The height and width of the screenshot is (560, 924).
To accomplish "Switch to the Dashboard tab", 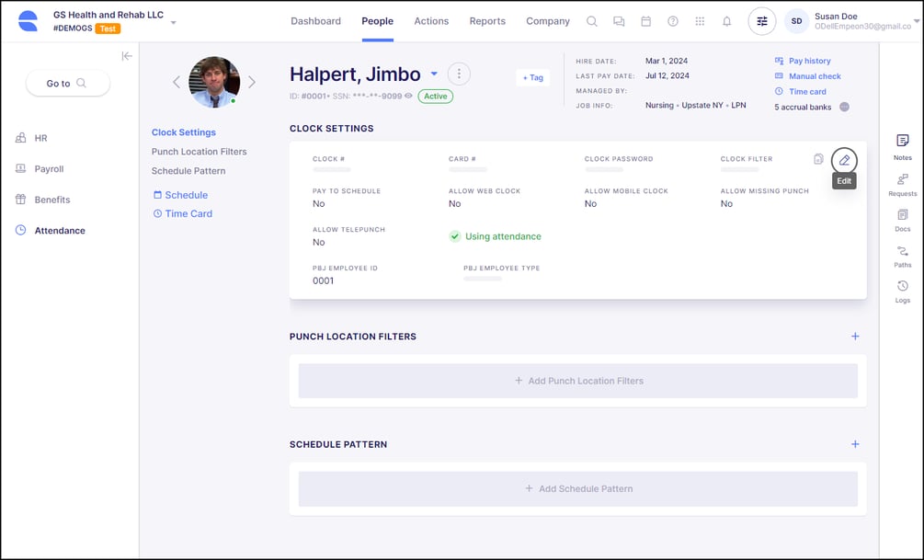I will [315, 21].
